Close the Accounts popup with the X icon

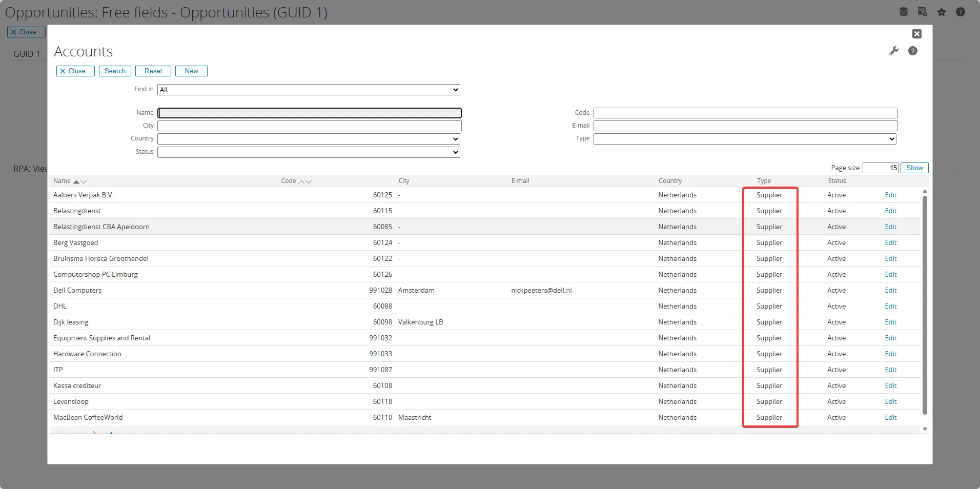(916, 34)
